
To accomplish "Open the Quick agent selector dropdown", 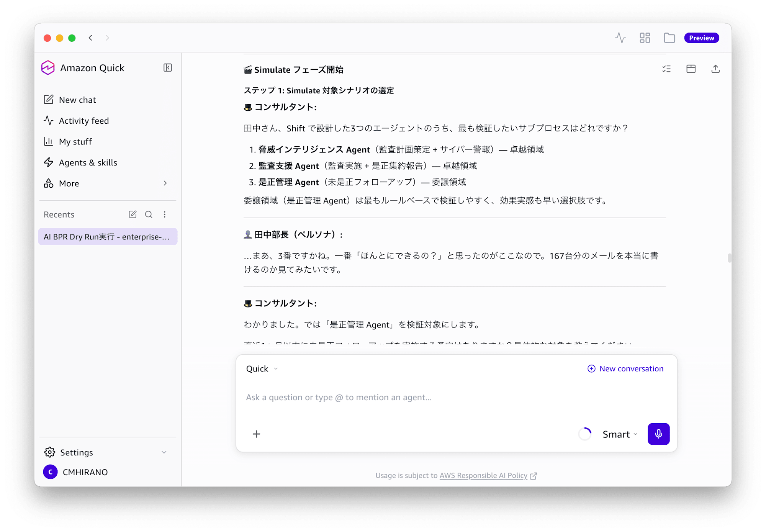I will [262, 369].
